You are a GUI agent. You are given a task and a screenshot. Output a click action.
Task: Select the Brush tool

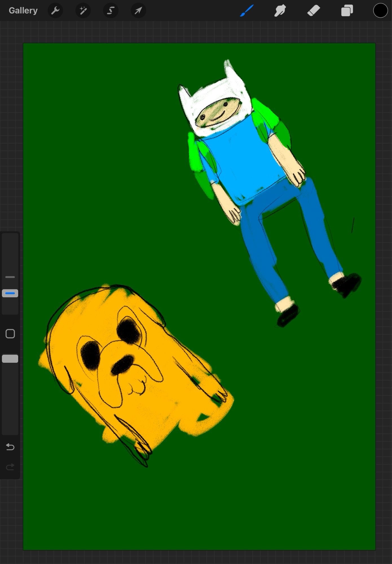pyautogui.click(x=247, y=11)
